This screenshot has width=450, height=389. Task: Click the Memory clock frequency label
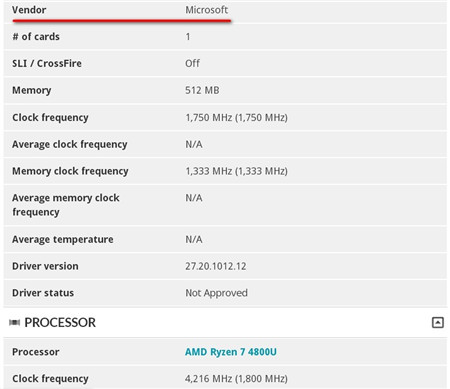point(70,171)
